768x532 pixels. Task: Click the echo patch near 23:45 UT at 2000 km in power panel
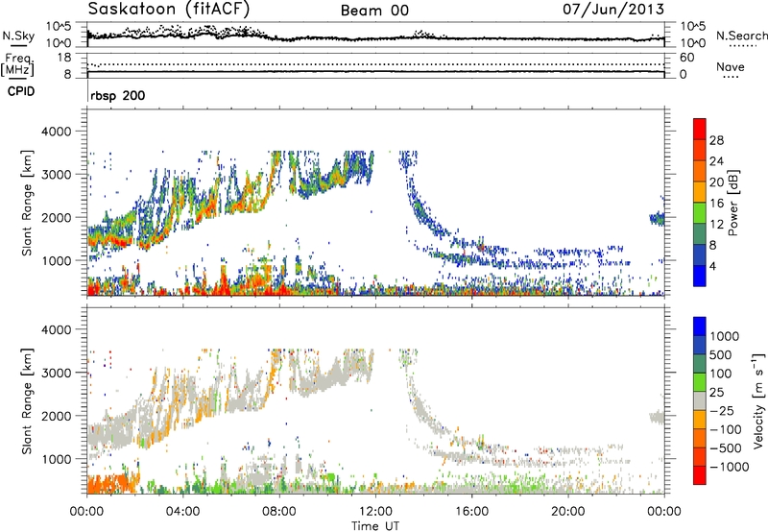657,219
